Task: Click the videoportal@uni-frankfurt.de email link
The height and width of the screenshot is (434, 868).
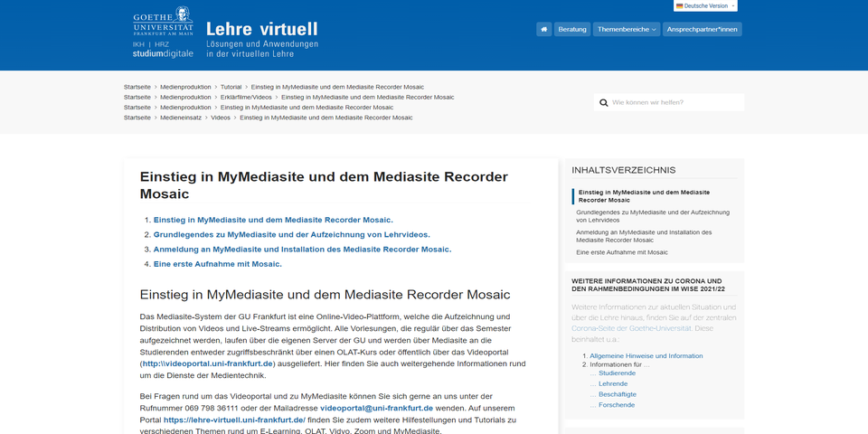Action: point(376,408)
